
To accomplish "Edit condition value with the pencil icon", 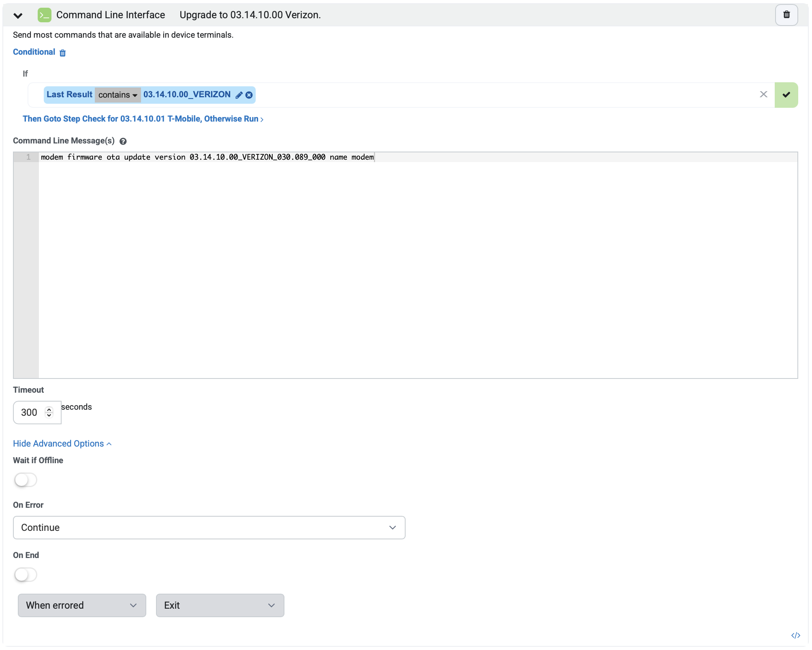I will pyautogui.click(x=239, y=95).
